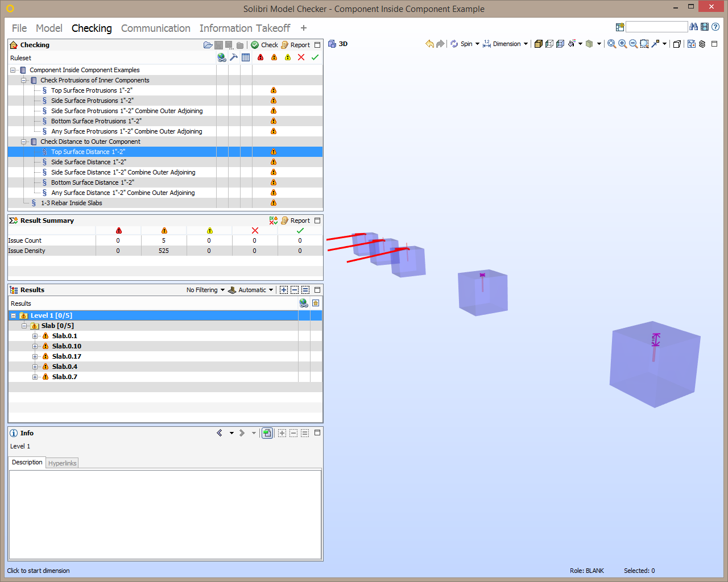
Task: Select Top Surface Protrusions 1"-2" rule
Action: pos(92,90)
